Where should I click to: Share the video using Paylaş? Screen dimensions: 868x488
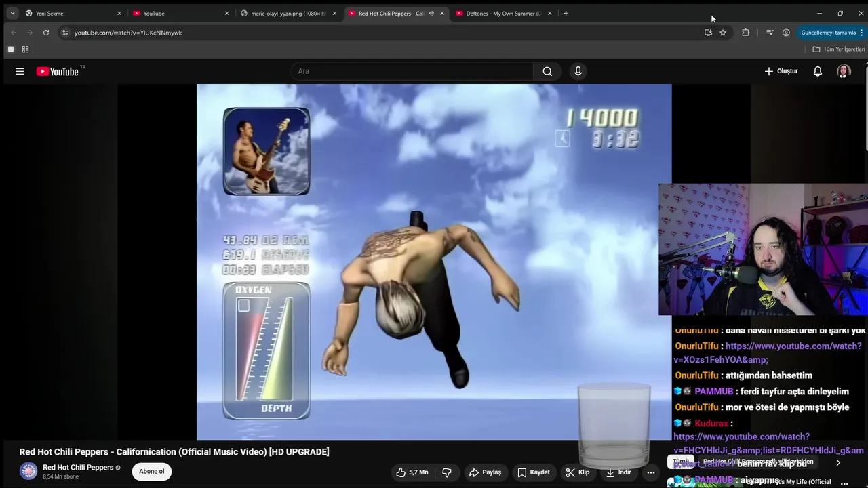tap(486, 472)
